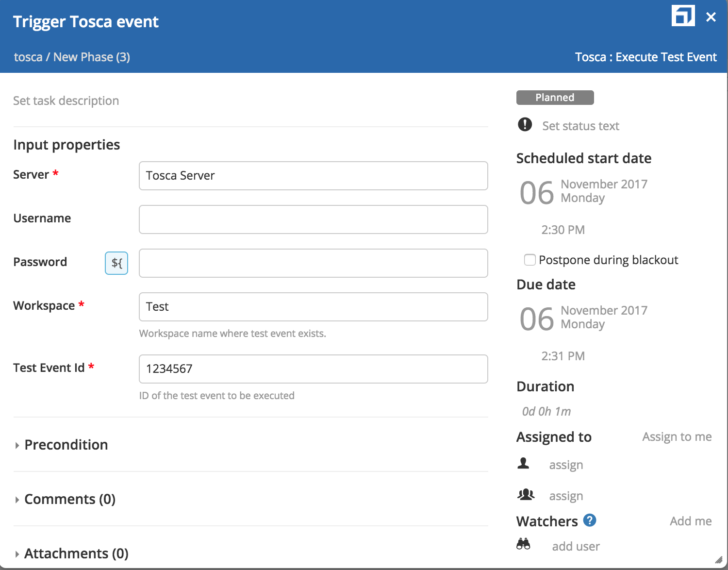The image size is (728, 570).
Task: Open the Watchers help question mark
Action: tap(590, 520)
